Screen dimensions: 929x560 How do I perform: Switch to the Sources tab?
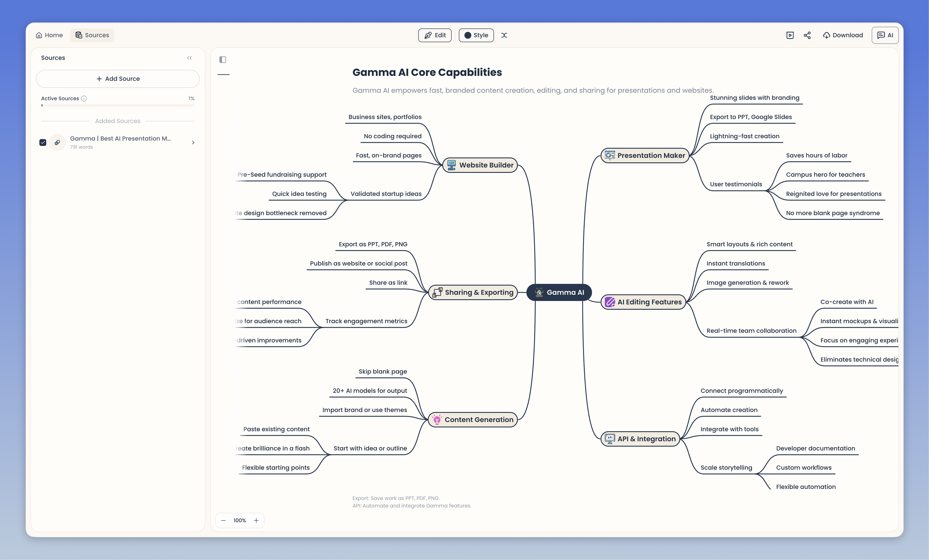[x=92, y=35]
